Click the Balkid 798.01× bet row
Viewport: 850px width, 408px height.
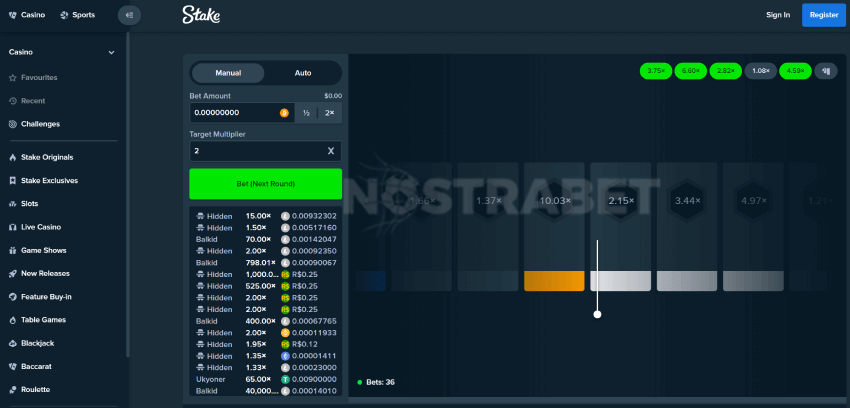(266, 263)
